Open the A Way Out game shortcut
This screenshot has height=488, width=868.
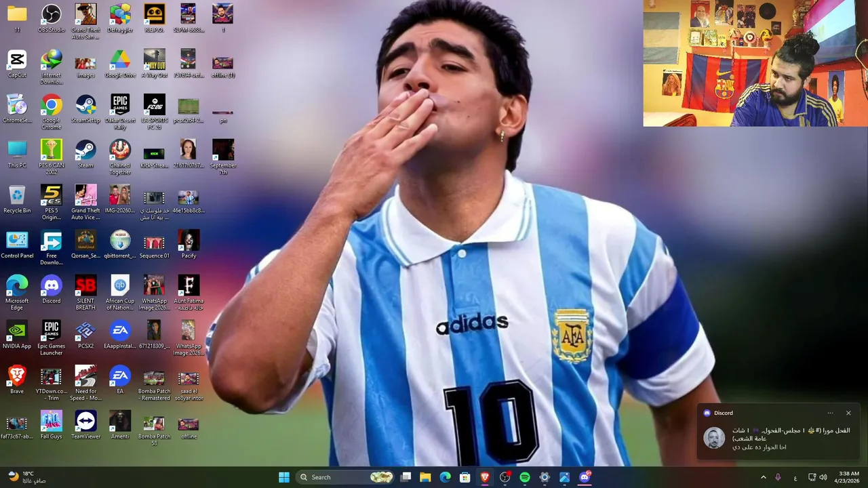point(154,64)
